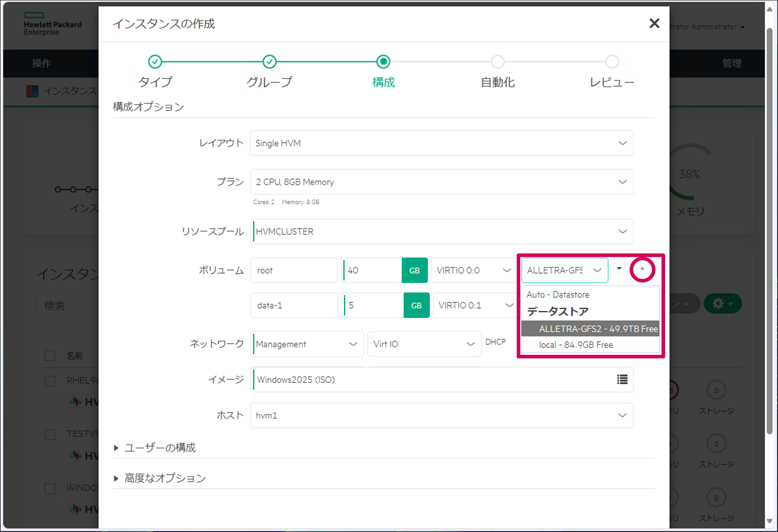Toggle the GB unit on the data-1 volume
Viewport: 778px width, 532px height.
[417, 305]
